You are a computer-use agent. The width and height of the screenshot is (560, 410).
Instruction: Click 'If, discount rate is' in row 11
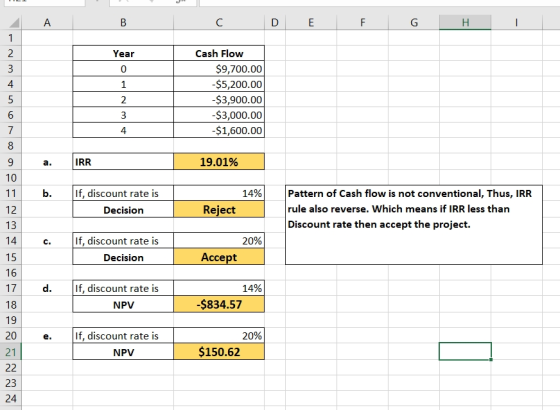(x=123, y=193)
